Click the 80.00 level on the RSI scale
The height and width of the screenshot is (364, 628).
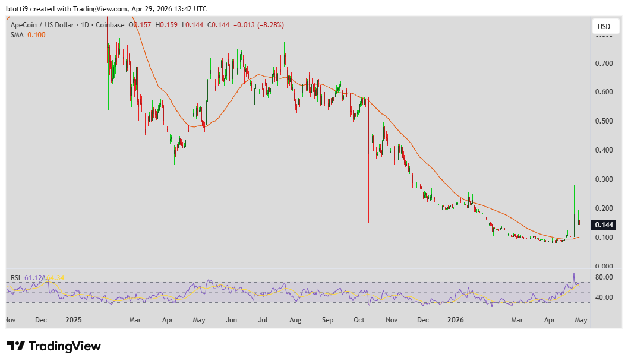pyautogui.click(x=604, y=276)
